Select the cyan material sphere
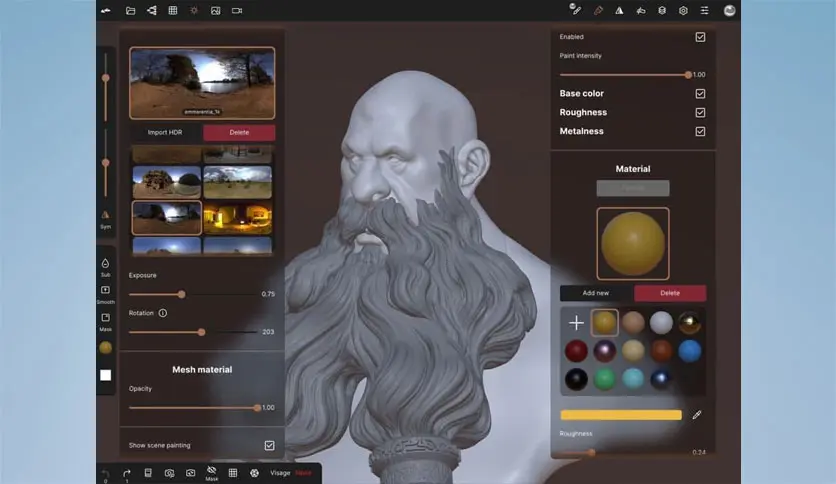Viewport: 836px width, 484px height. [x=633, y=379]
